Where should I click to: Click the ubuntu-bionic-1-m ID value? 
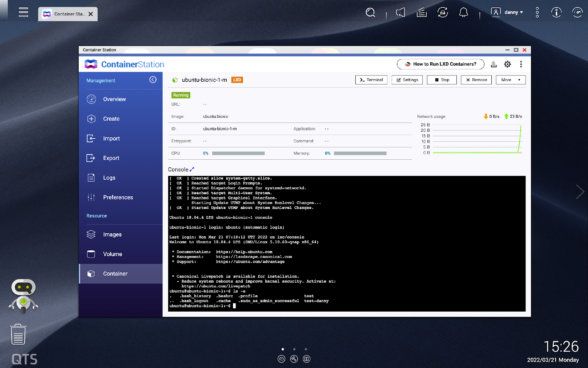[220, 129]
